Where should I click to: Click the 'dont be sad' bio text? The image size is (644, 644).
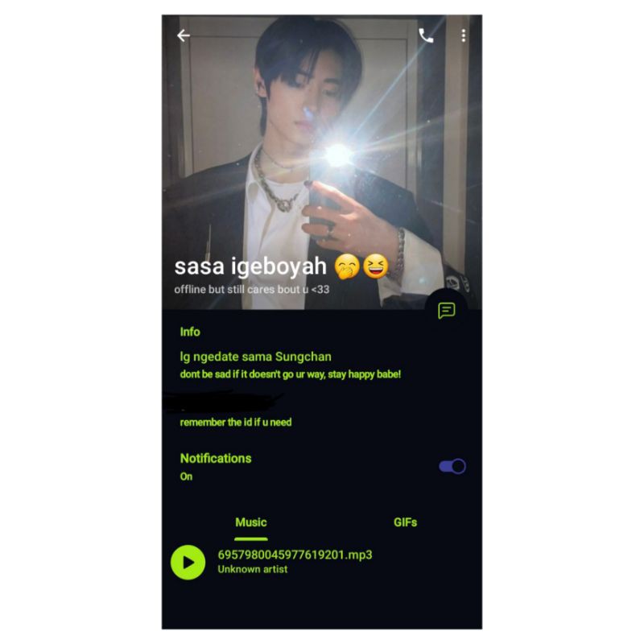coord(291,374)
